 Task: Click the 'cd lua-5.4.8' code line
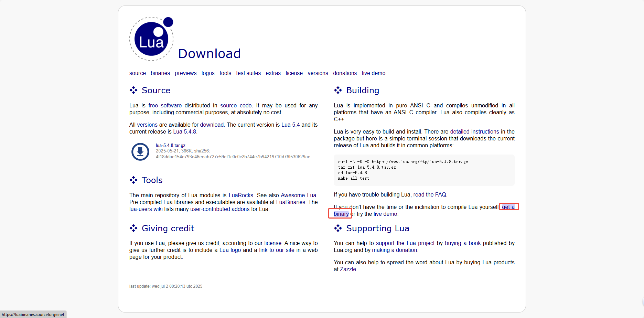(352, 173)
